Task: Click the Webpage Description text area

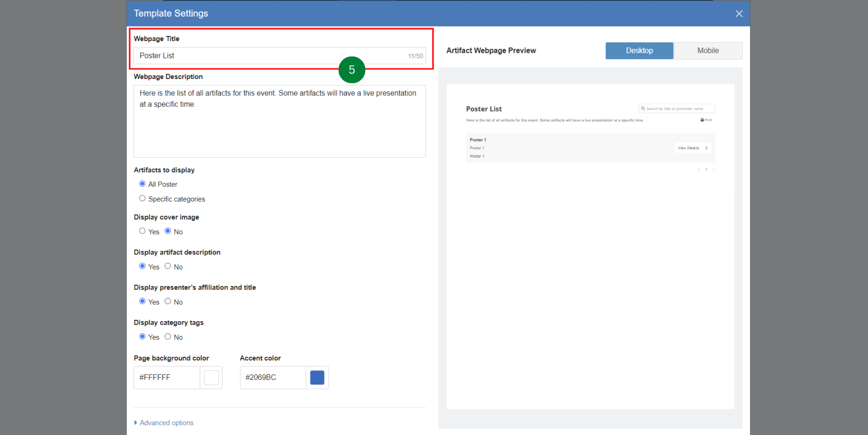Action: coord(279,121)
